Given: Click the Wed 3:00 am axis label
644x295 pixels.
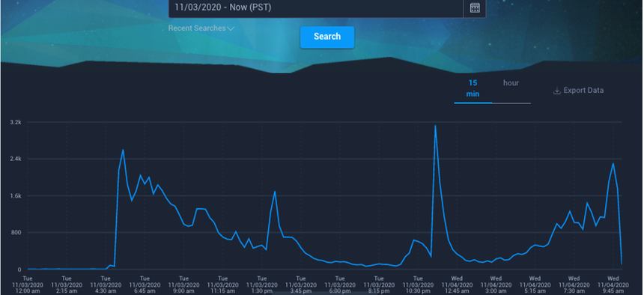Looking at the screenshot, I should pos(495,285).
